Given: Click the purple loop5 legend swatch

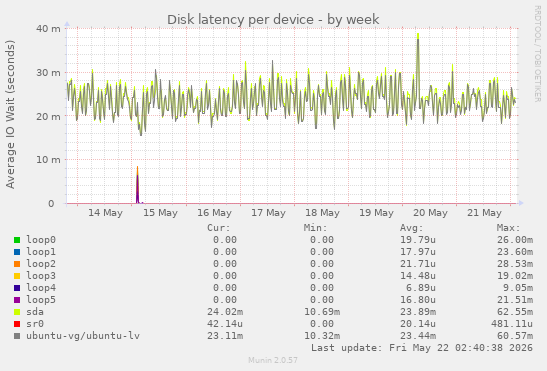Looking at the screenshot, I should pyautogui.click(x=17, y=300).
